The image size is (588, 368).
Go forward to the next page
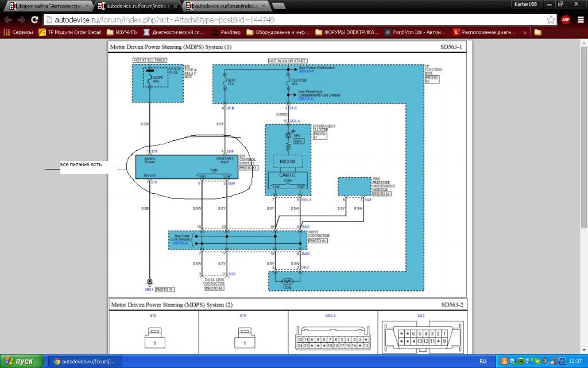click(x=21, y=20)
